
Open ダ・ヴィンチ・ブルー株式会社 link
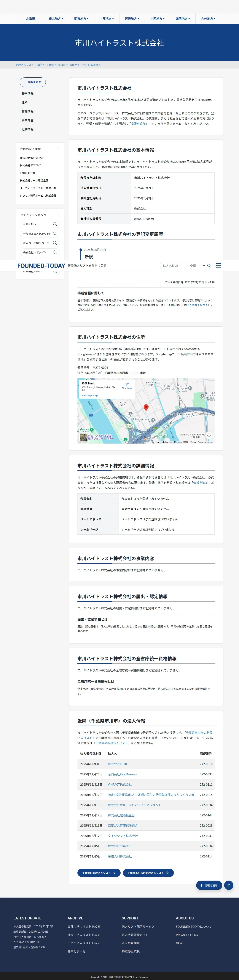(x=38, y=188)
